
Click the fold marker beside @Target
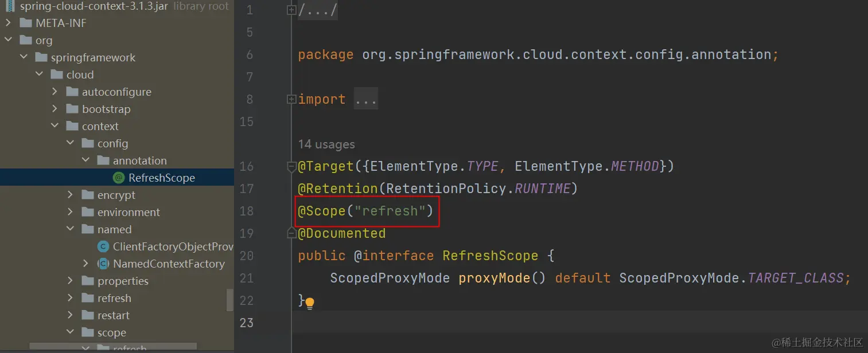(x=291, y=166)
